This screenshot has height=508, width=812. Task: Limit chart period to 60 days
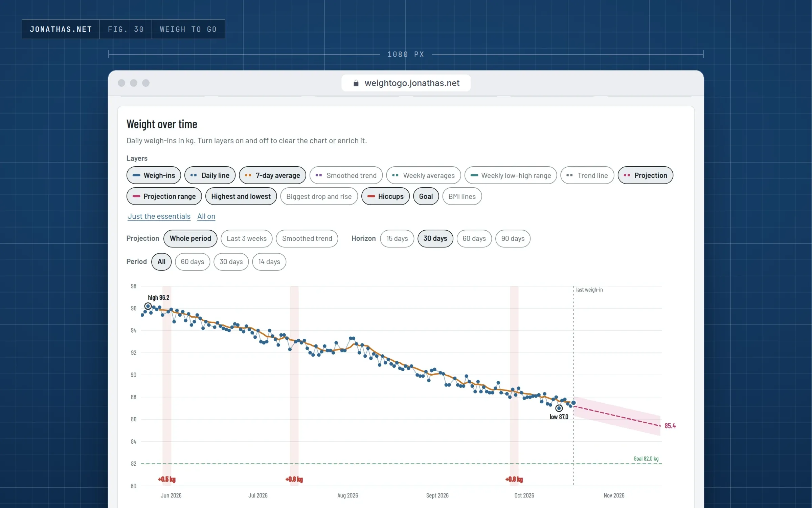193,262
